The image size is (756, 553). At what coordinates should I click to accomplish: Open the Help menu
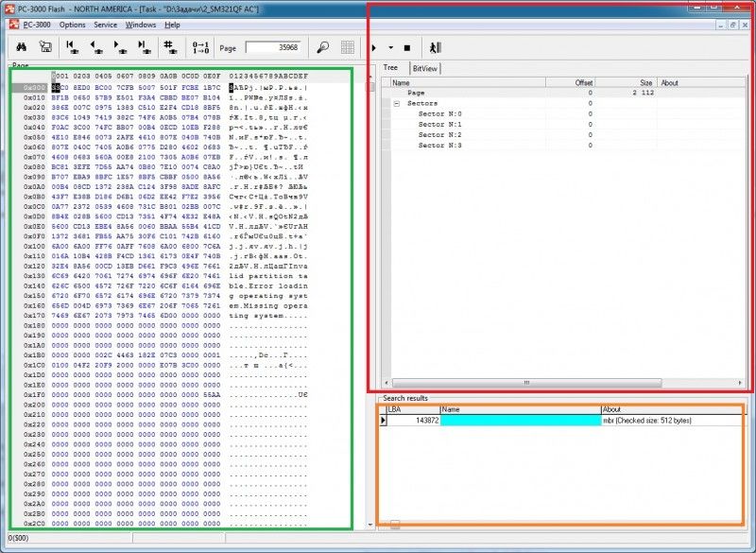point(172,25)
